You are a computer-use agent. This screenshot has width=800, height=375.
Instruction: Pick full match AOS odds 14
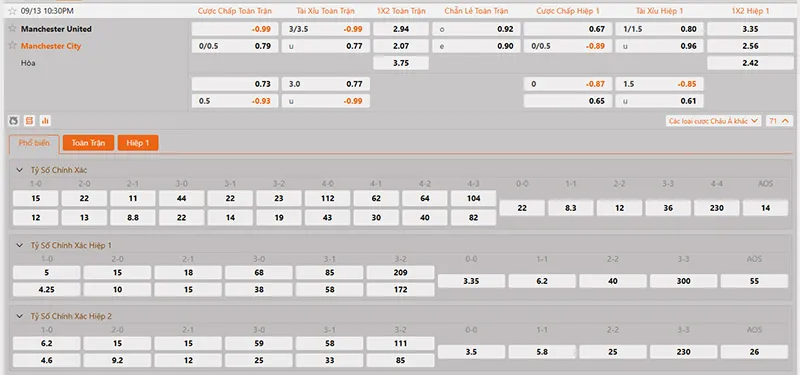click(x=765, y=208)
